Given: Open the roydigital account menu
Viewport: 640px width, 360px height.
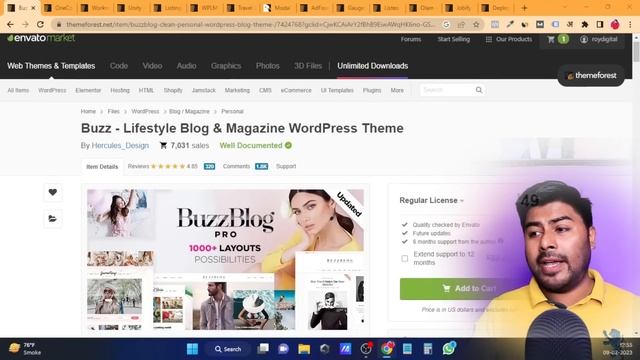Looking at the screenshot, I should [x=599, y=39].
